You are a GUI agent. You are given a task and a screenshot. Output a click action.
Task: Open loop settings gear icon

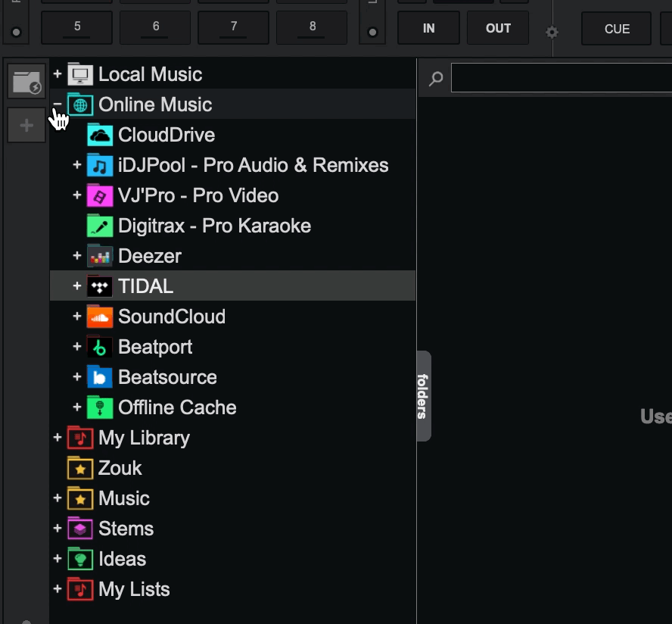552,32
